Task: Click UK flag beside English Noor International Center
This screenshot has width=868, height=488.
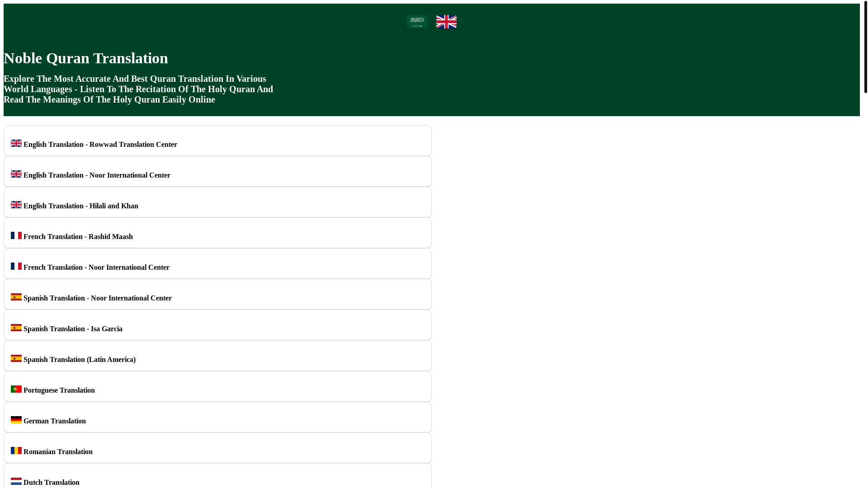Action: pyautogui.click(x=16, y=174)
